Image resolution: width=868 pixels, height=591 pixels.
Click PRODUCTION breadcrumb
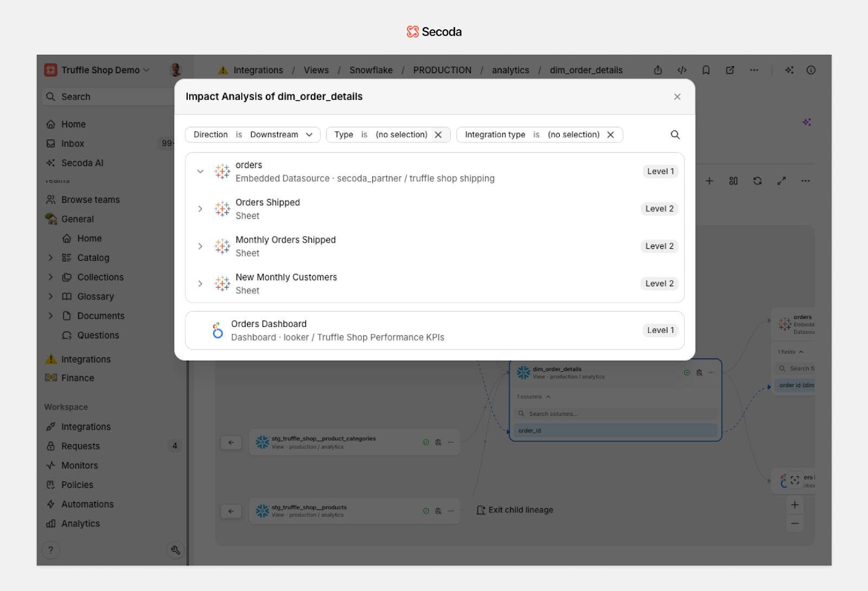[x=442, y=70]
